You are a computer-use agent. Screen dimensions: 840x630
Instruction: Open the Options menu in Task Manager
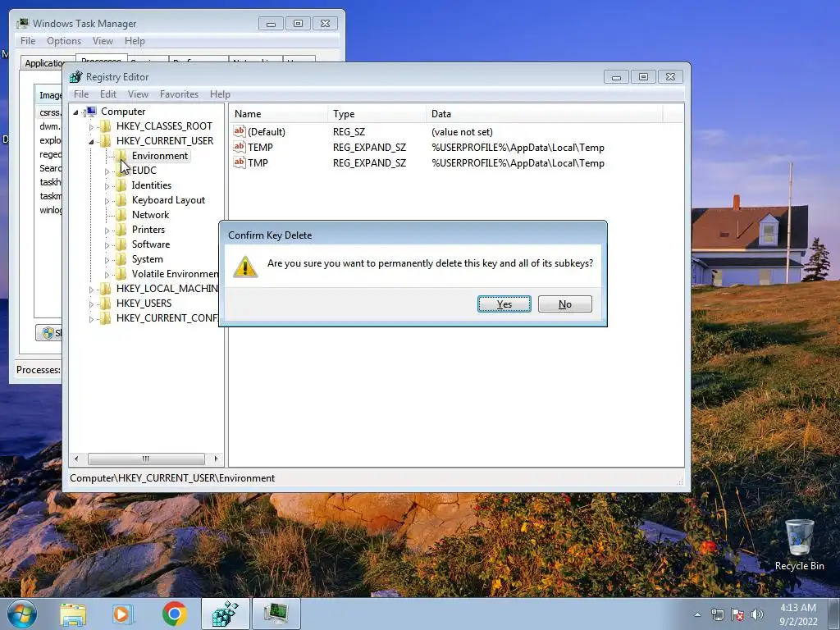(x=64, y=41)
